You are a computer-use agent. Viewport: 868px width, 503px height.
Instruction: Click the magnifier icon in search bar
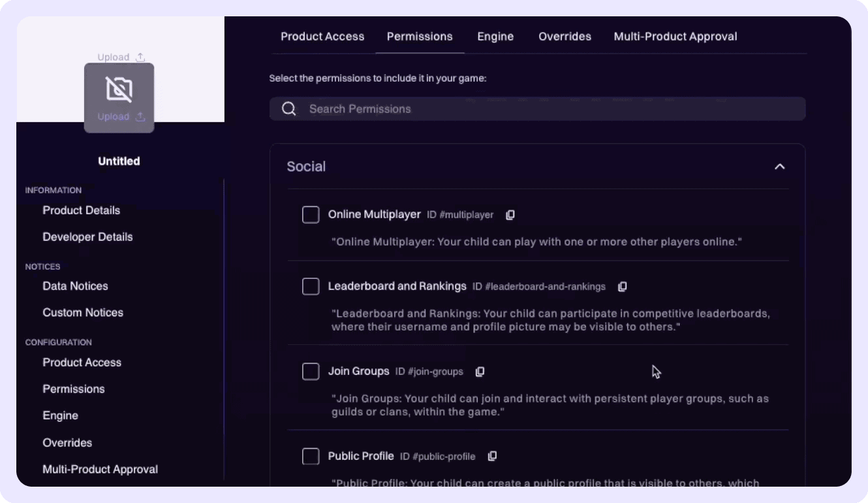tap(289, 109)
